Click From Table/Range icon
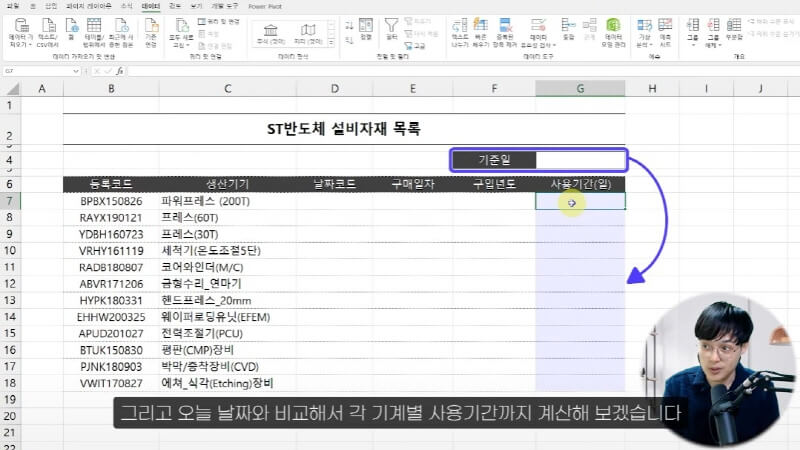This screenshot has height=450, width=800. pos(94,26)
